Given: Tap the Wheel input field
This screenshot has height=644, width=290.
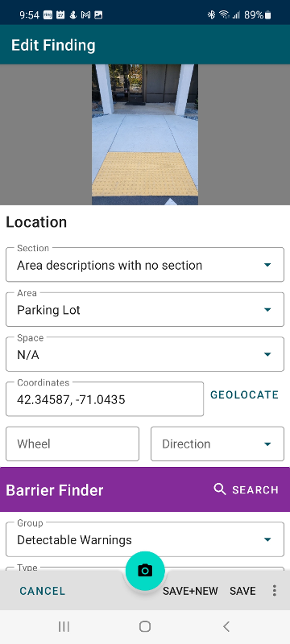Looking at the screenshot, I should tap(72, 444).
